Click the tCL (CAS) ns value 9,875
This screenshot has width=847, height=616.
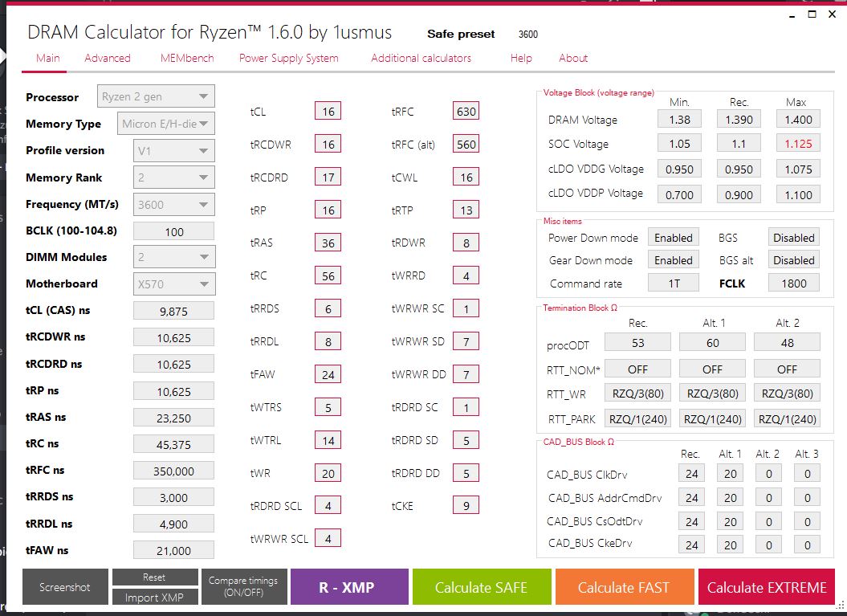coord(174,312)
